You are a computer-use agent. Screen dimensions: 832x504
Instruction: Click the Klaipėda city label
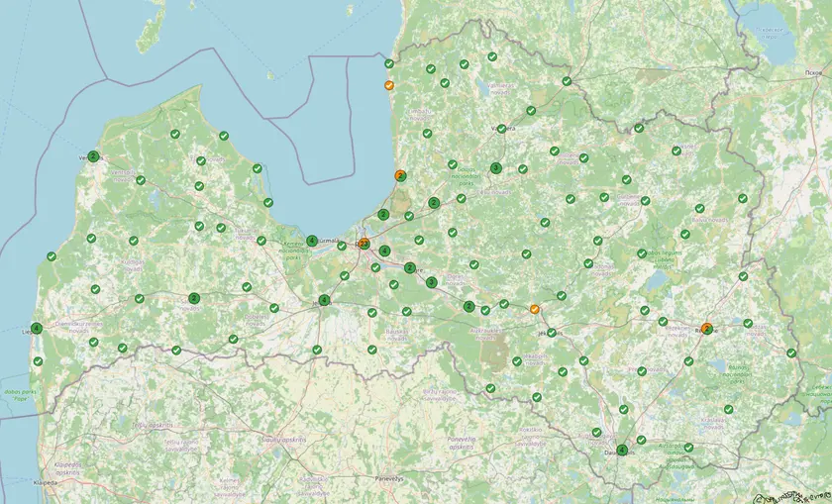[x=45, y=483]
